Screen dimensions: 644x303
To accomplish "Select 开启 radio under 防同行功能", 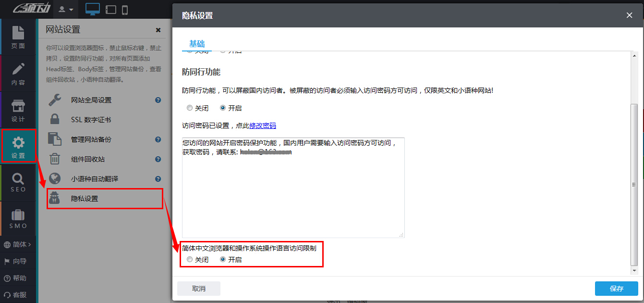I will pos(223,108).
